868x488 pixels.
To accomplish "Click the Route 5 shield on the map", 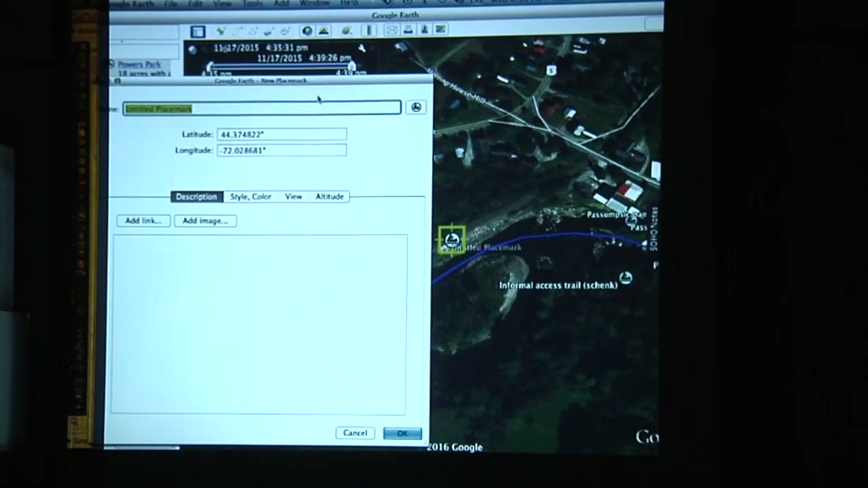I will tap(551, 70).
